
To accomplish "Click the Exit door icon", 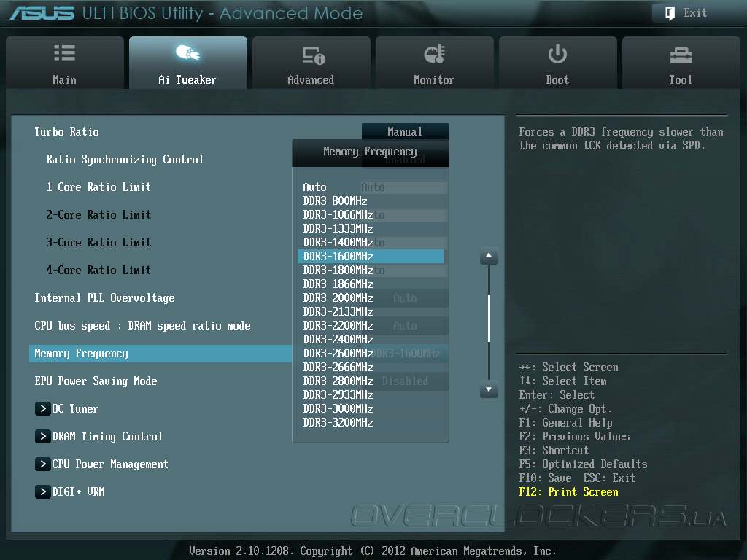I will click(x=670, y=13).
